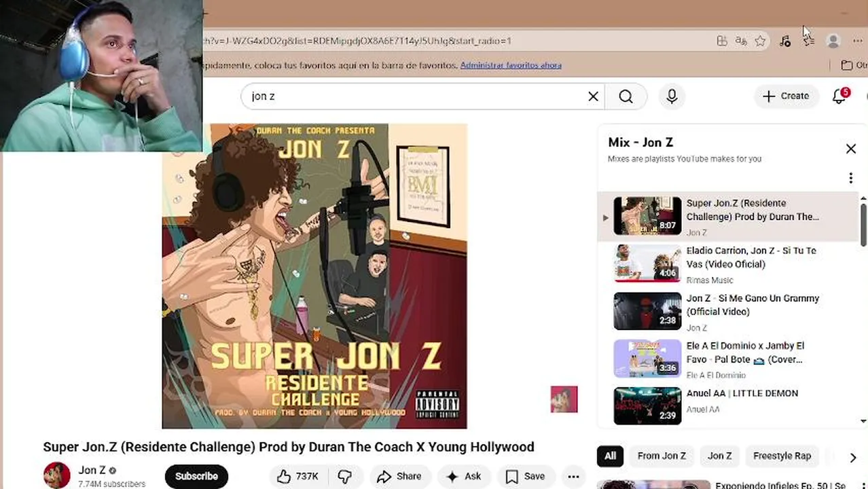Screen dimensions: 868x489
Task: Click the Create button
Action: pos(786,96)
